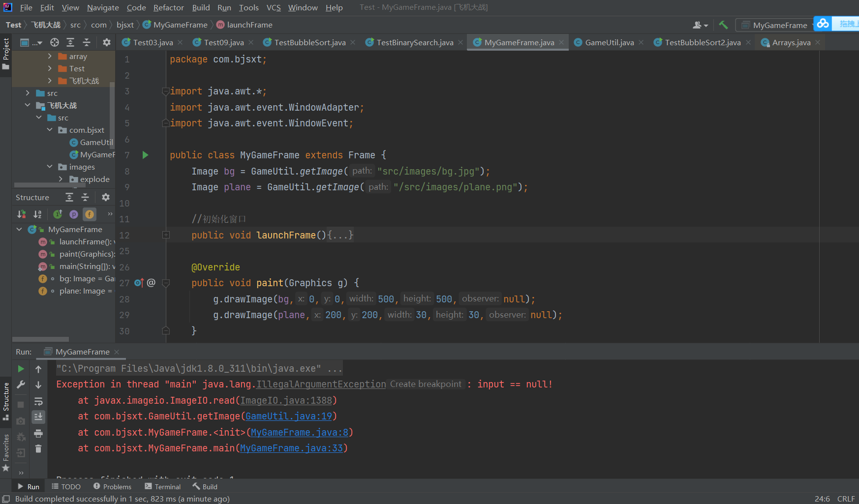
Task: Open Project panel gear options
Action: [107, 42]
